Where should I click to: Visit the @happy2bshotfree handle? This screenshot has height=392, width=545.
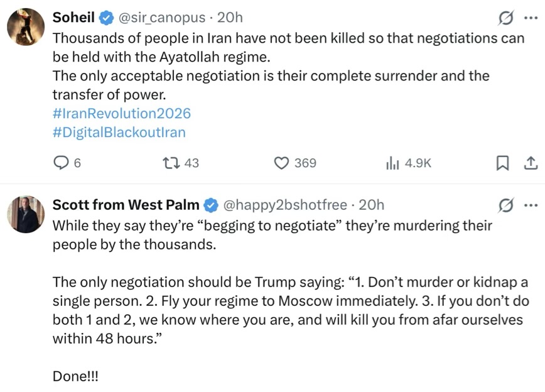284,205
